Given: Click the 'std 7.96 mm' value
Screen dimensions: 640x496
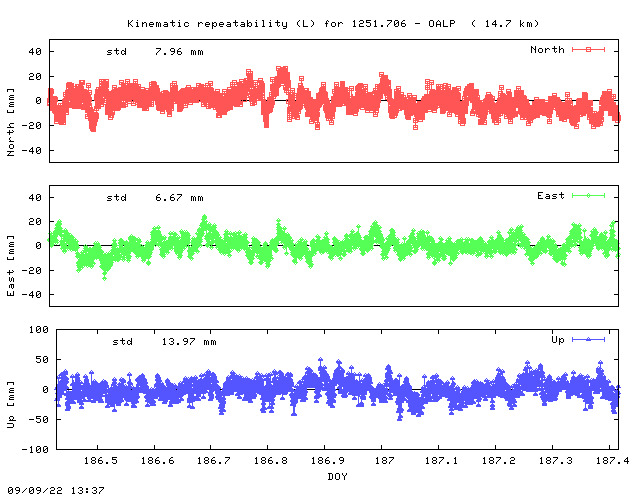Looking at the screenshot, I should (155, 52).
